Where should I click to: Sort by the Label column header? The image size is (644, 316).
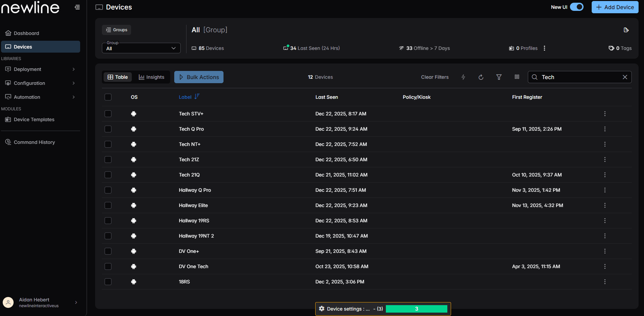(x=185, y=97)
